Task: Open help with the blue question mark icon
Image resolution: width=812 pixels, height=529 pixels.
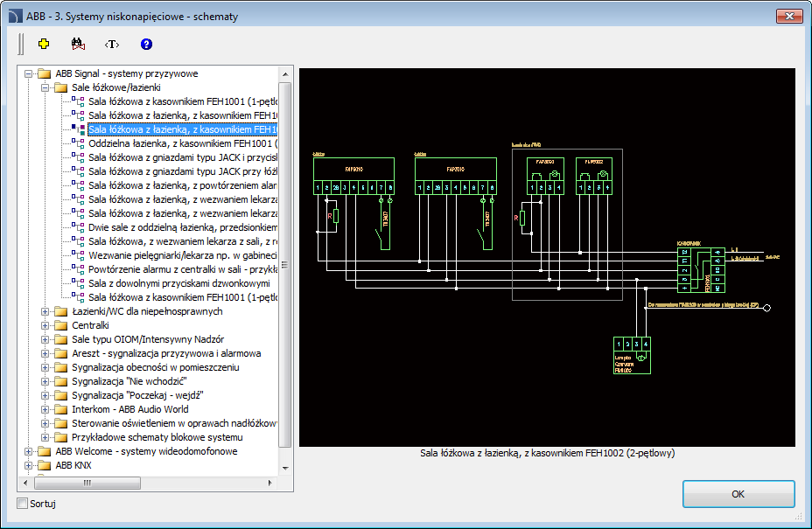Action: coord(146,44)
